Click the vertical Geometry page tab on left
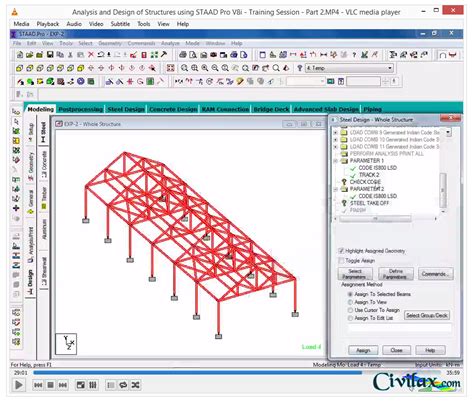The width and height of the screenshot is (474, 408). pyautogui.click(x=31, y=166)
